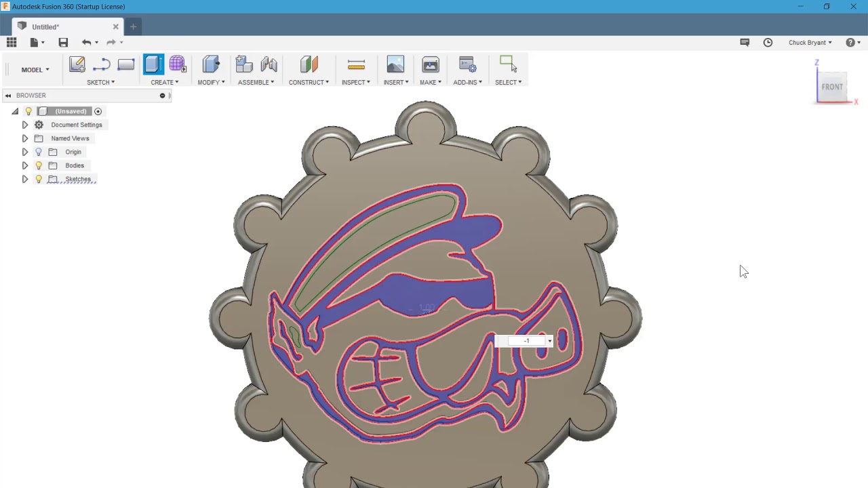Click the 3D Print make icon
Image resolution: width=868 pixels, height=488 pixels.
pos(431,64)
